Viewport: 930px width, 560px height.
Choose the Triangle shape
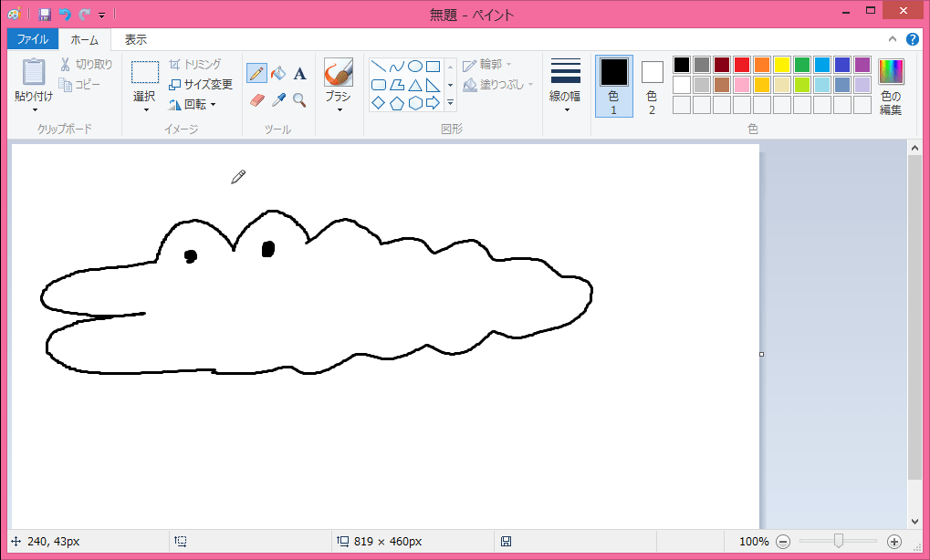pyautogui.click(x=415, y=85)
